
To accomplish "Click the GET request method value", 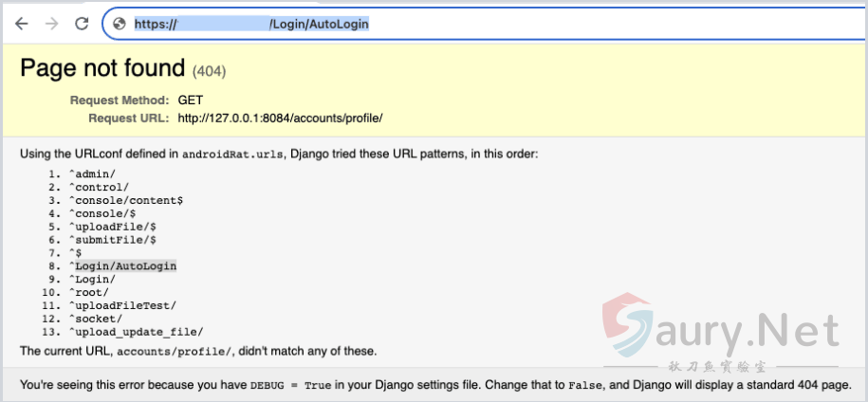I will (190, 100).
